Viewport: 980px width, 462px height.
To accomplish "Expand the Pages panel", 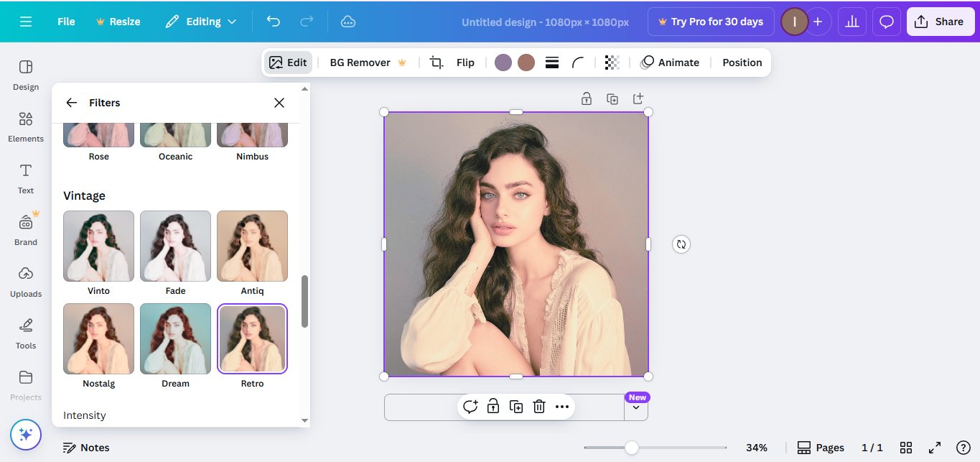I will (x=821, y=447).
